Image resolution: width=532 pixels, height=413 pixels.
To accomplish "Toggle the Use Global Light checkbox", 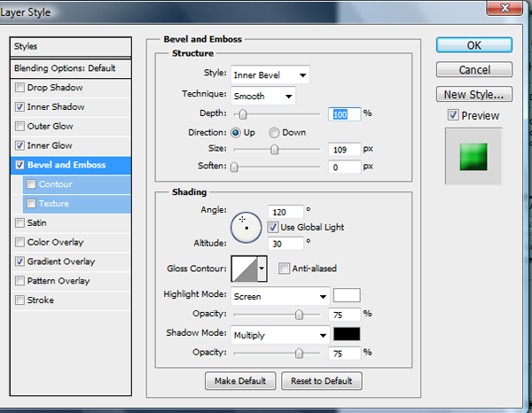I will pyautogui.click(x=273, y=227).
